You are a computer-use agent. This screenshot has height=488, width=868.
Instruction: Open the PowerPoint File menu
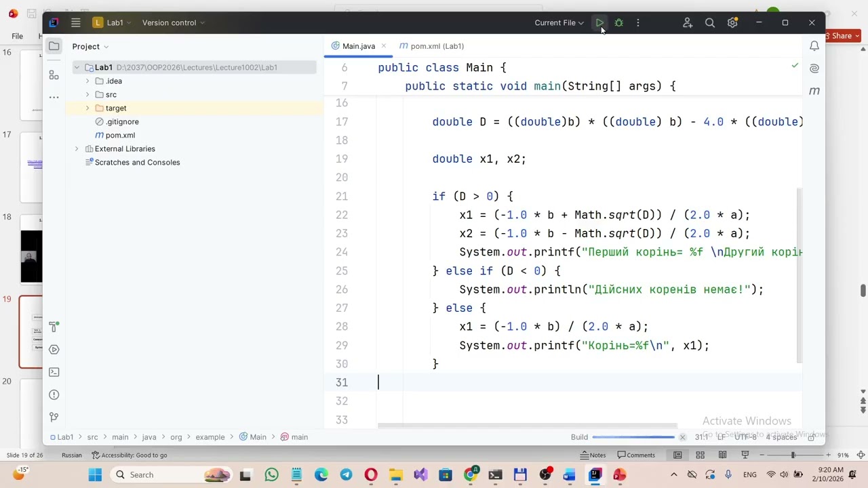click(x=17, y=36)
